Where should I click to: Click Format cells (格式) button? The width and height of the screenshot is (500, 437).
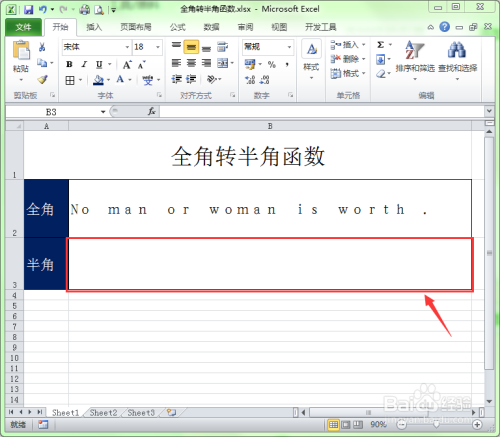point(348,73)
